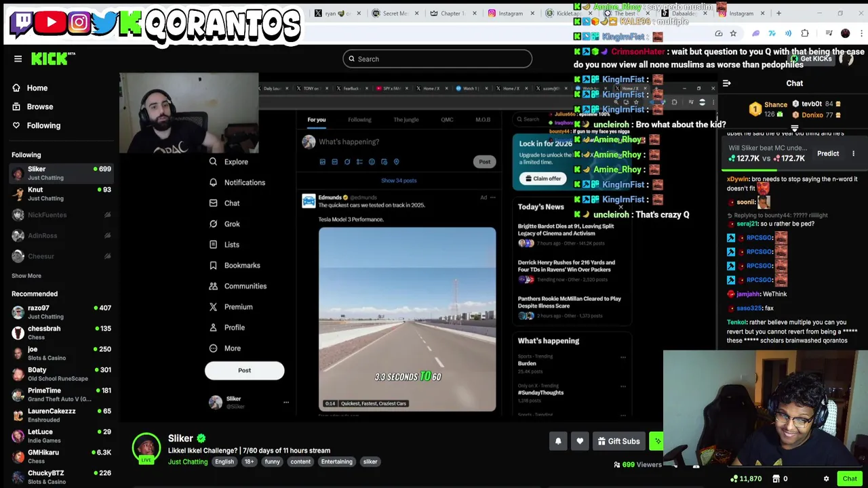Open More in X sidebar
This screenshot has width=868, height=488.
[x=224, y=348]
